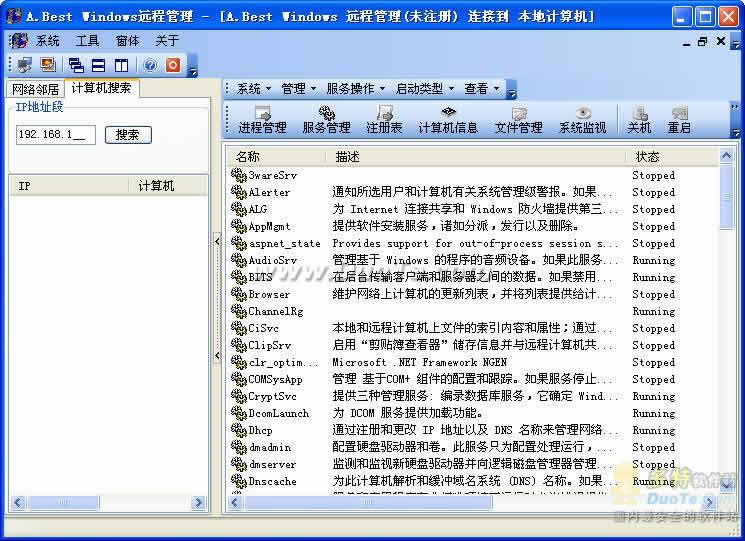Click the blue help question-mark icon

(150, 65)
